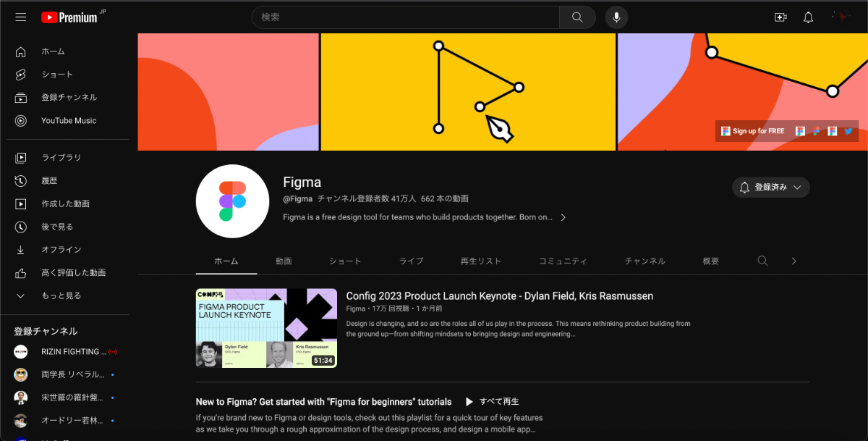
Task: Click the Sign up for FREE banner link
Action: 752,131
